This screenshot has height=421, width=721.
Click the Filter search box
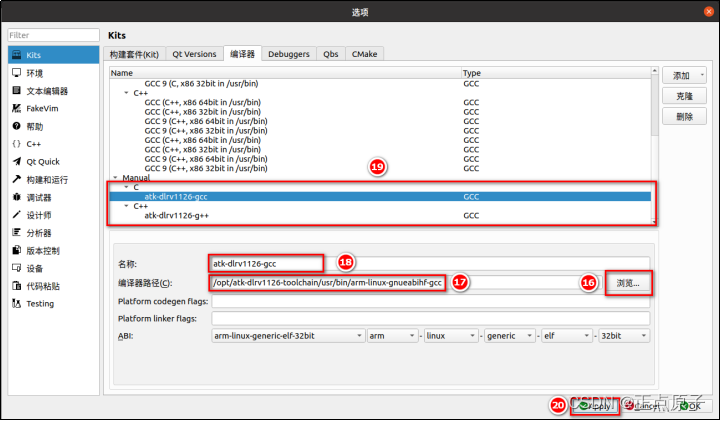pos(53,35)
